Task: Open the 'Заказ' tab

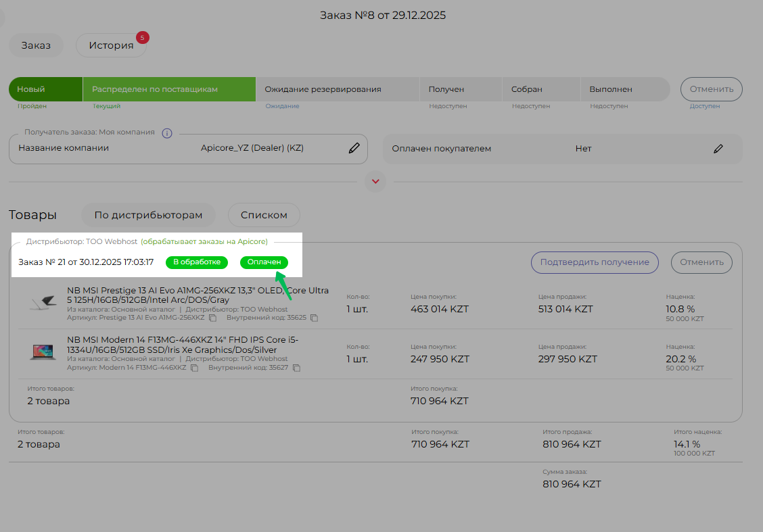Action: point(36,46)
